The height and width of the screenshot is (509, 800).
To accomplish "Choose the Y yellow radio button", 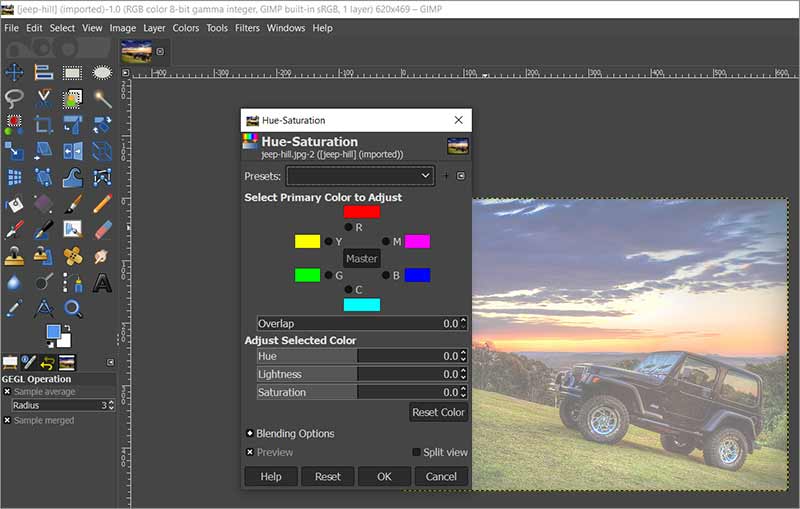I will 329,241.
